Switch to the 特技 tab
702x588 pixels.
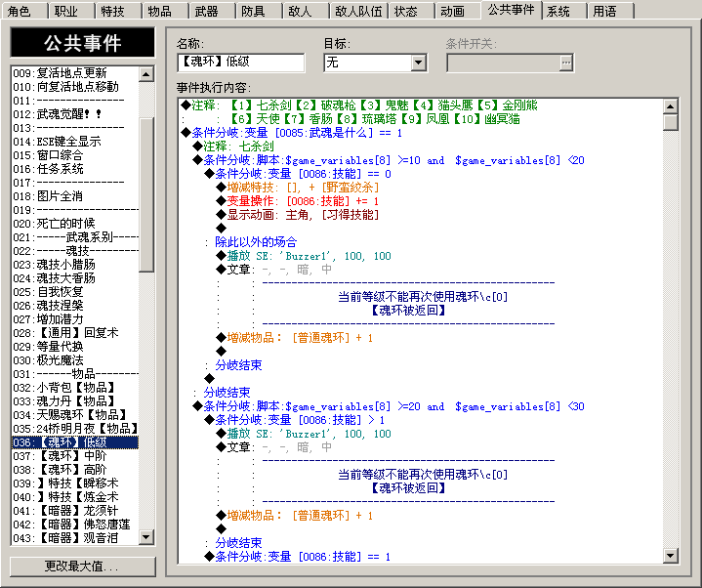(x=117, y=10)
